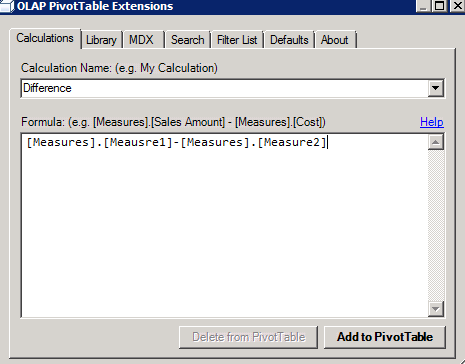Click the Add to PivotTable button

[x=385, y=337]
